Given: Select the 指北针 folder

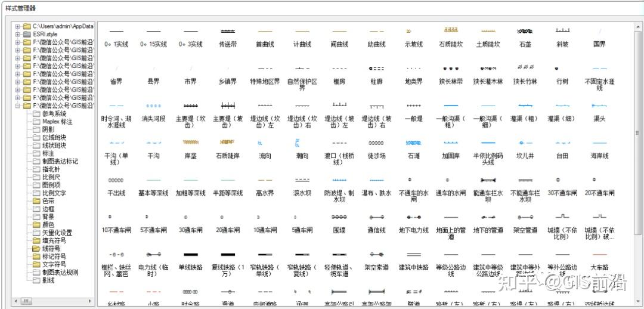Looking at the screenshot, I should (51, 169).
